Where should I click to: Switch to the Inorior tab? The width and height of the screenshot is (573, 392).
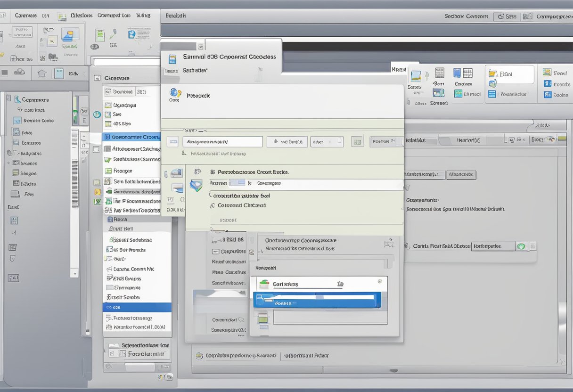(x=468, y=140)
